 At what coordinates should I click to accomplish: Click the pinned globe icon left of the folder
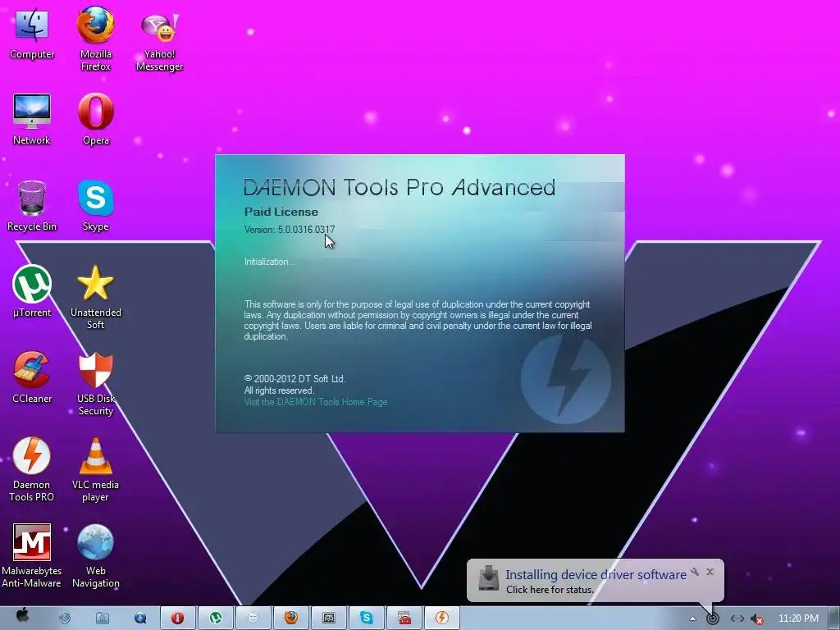coord(65,619)
